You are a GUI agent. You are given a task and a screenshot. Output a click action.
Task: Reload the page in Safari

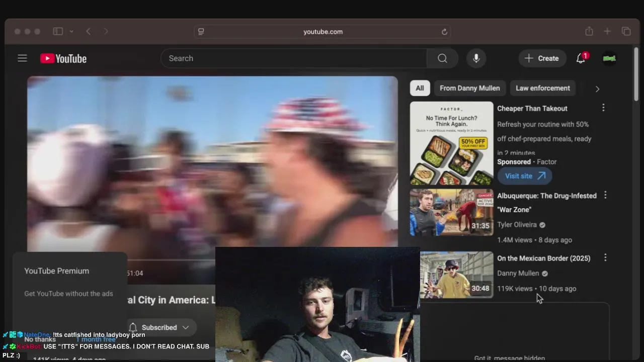tap(444, 32)
